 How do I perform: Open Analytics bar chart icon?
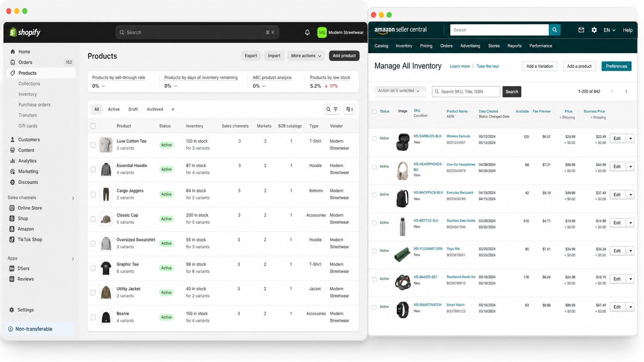(13, 161)
